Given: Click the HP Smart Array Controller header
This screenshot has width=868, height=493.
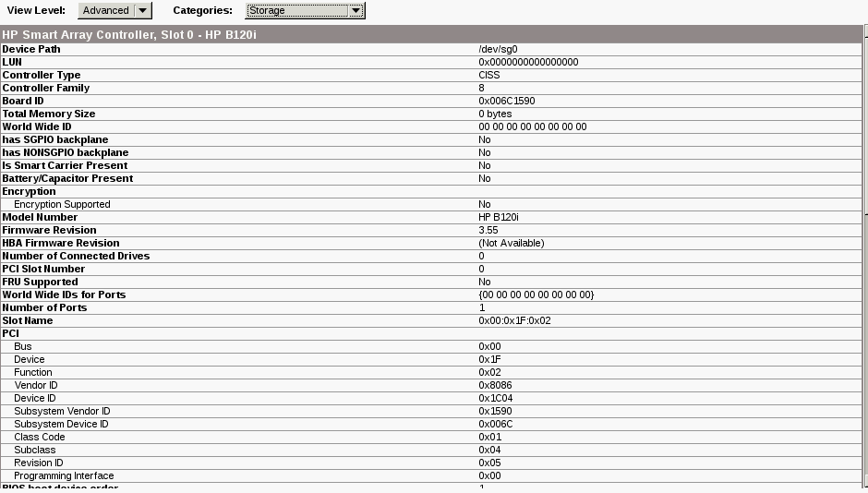Looking at the screenshot, I should pyautogui.click(x=431, y=34).
